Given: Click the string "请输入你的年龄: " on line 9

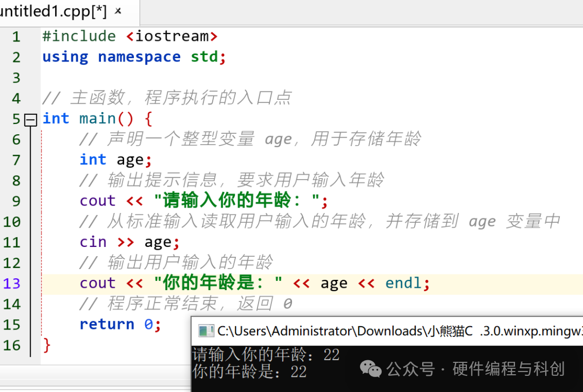Looking at the screenshot, I should (237, 201).
